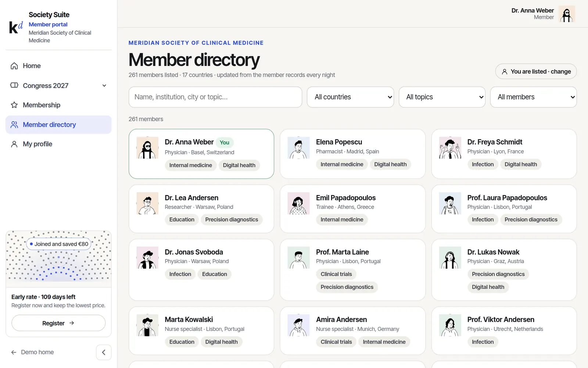The height and width of the screenshot is (368, 588).
Task: Click Dr. Lea Andersen's avatar
Action: pyautogui.click(x=147, y=203)
